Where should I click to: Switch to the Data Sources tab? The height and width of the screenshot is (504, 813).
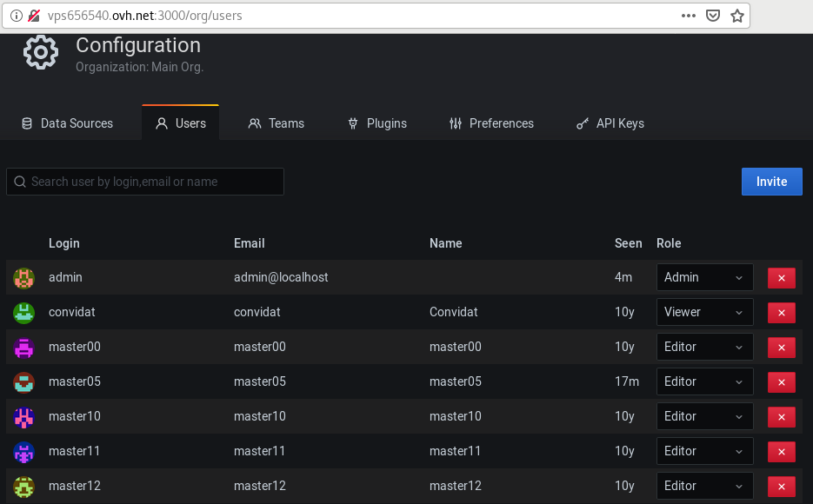point(68,123)
